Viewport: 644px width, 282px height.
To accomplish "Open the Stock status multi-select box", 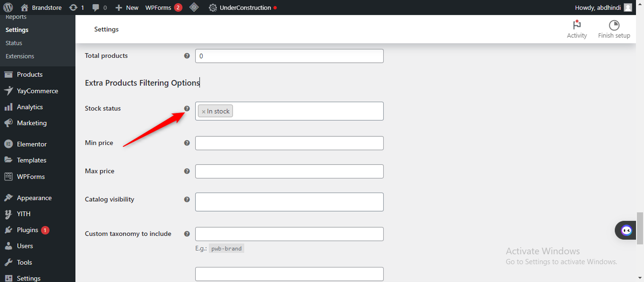I will 289,111.
